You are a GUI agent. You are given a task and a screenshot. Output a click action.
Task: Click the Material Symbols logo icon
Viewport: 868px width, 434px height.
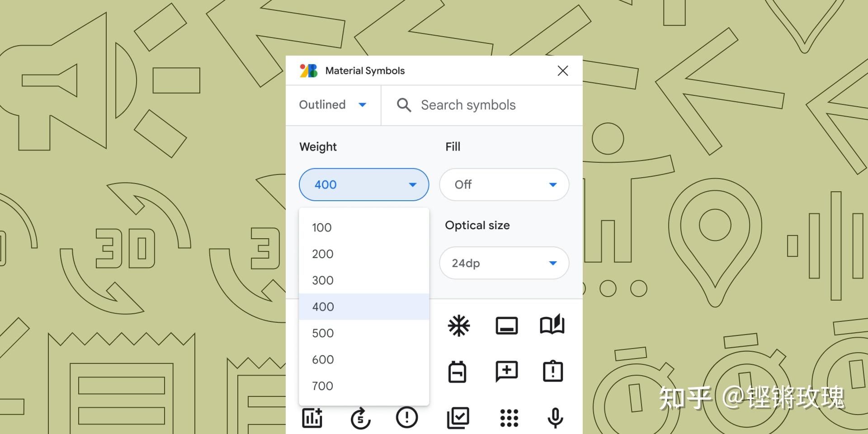309,71
